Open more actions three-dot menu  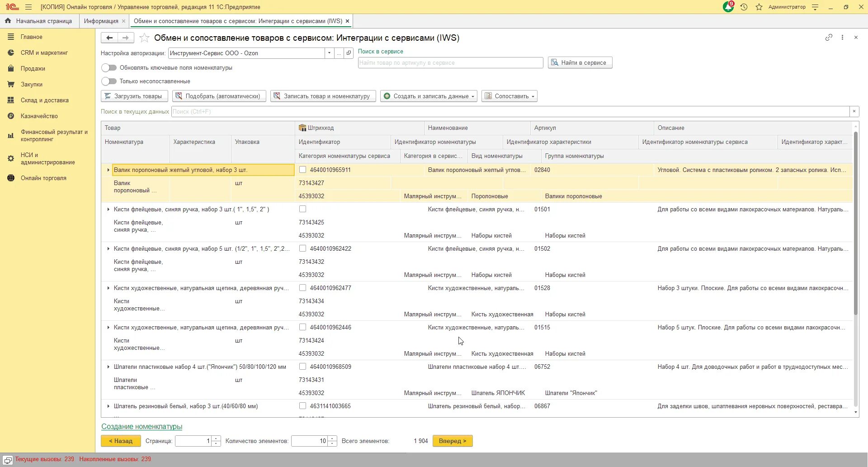tap(842, 38)
